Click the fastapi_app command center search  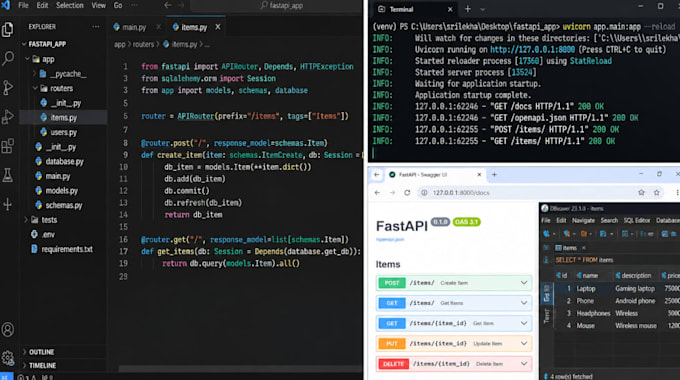click(281, 6)
